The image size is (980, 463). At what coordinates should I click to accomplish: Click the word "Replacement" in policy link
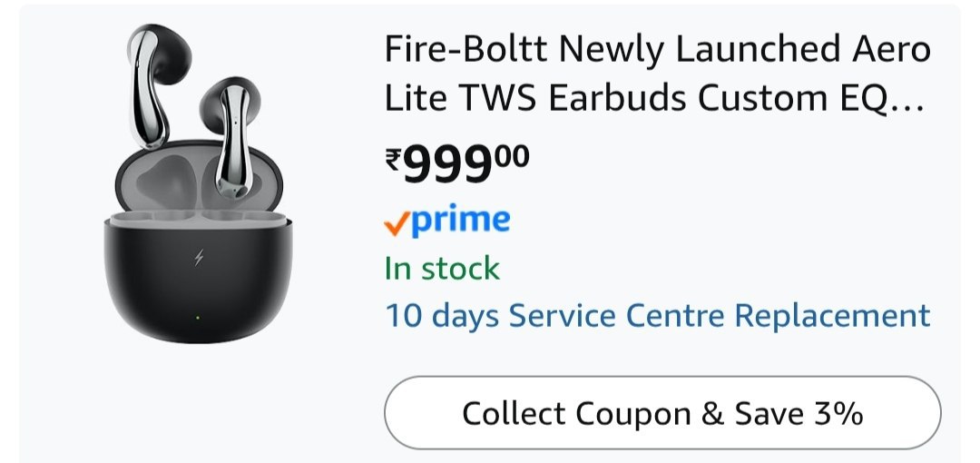832,316
